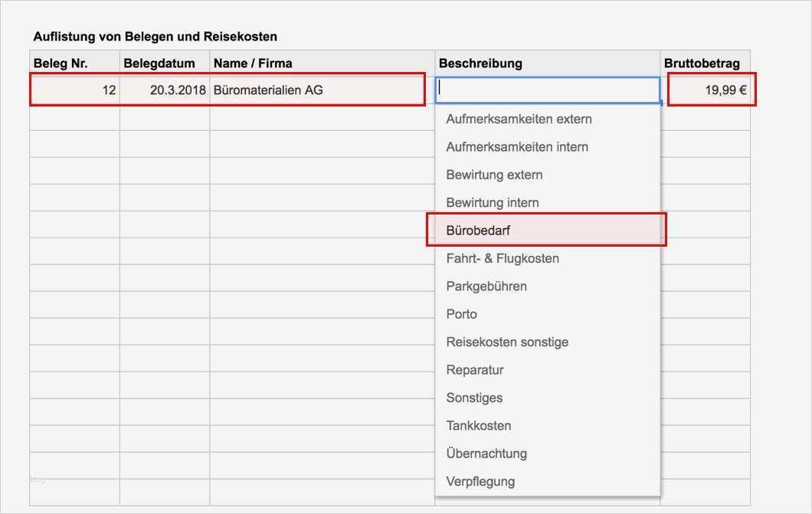Choose Sonstiges as the expense category
812x514 pixels.
473,398
